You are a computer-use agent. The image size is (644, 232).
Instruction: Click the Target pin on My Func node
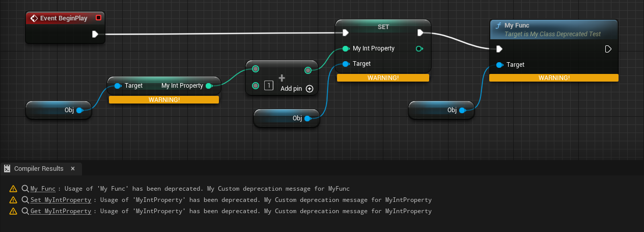click(x=499, y=65)
